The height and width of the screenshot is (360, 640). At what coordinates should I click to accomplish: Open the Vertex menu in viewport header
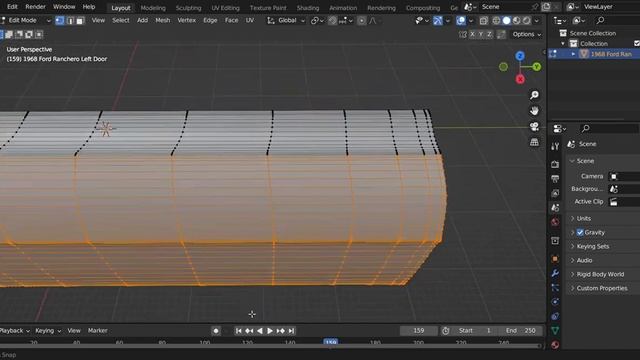pos(187,20)
